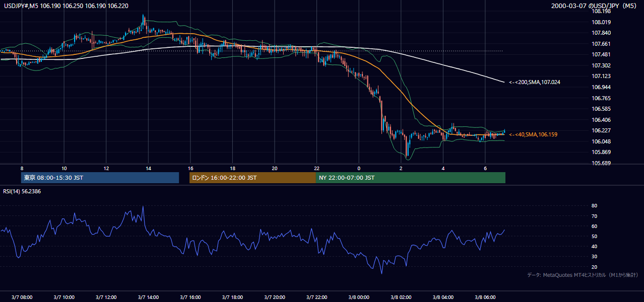Click the 3/8 06:00 date label

coord(485,297)
